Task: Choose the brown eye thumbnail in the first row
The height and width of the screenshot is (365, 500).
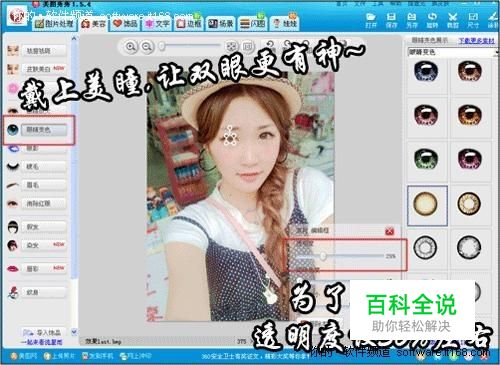Action: (x=469, y=72)
